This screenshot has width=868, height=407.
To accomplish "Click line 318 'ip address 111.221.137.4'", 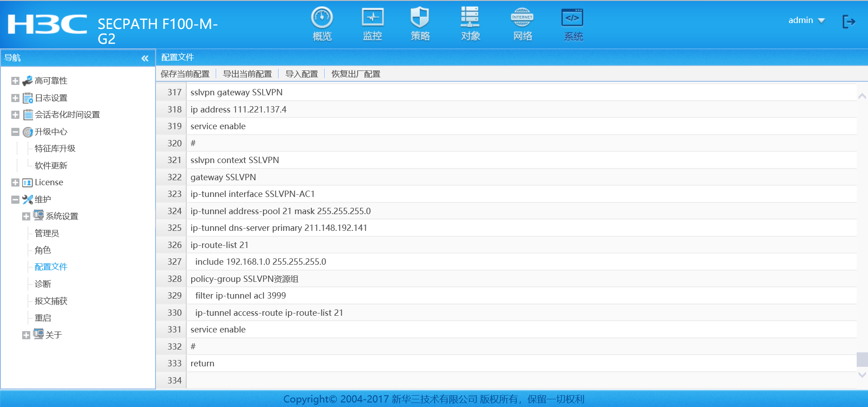I will pos(238,109).
